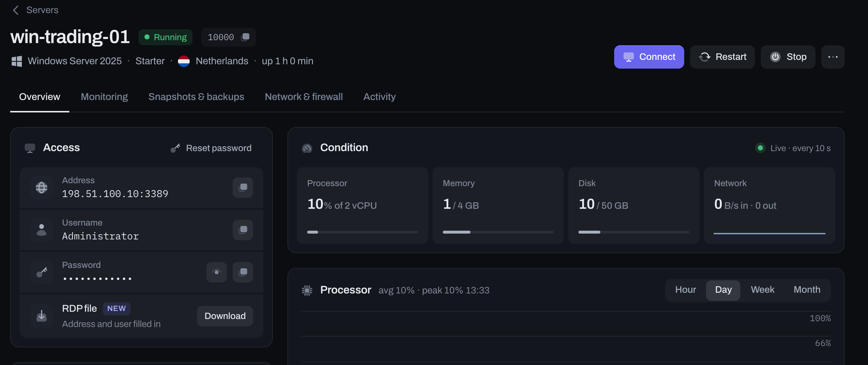Select the Week time range
The image size is (868, 365).
click(763, 290)
